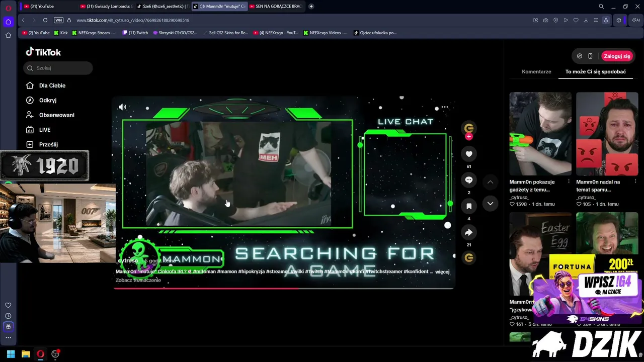
Task: Open 'NEEXcsgo Stream' bookmark
Action: click(x=94, y=33)
